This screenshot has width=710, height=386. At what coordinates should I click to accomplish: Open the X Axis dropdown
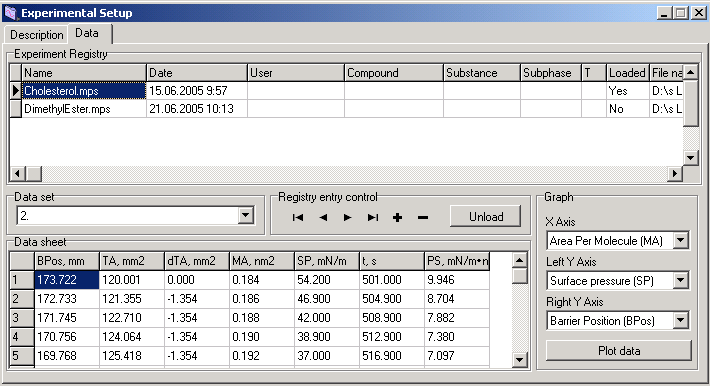[681, 241]
